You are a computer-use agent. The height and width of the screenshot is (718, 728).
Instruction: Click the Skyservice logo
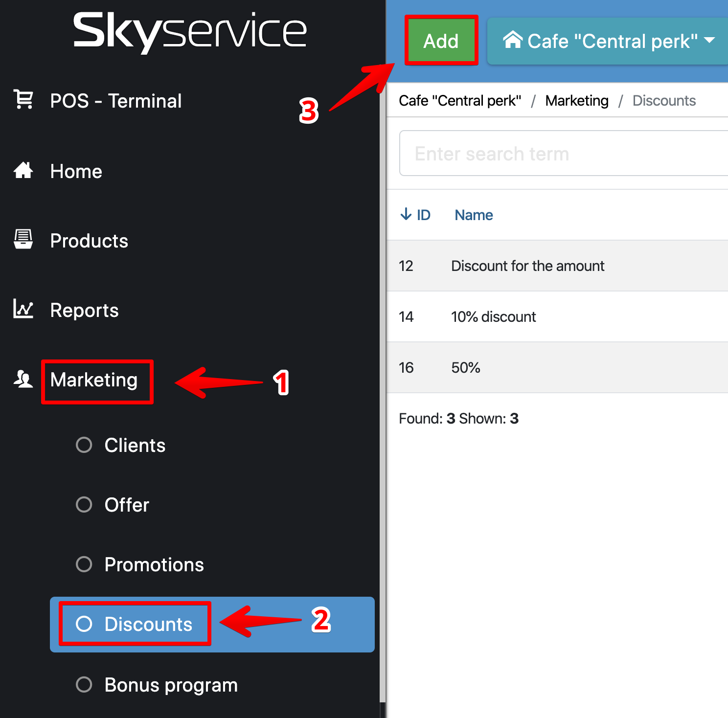tap(190, 31)
